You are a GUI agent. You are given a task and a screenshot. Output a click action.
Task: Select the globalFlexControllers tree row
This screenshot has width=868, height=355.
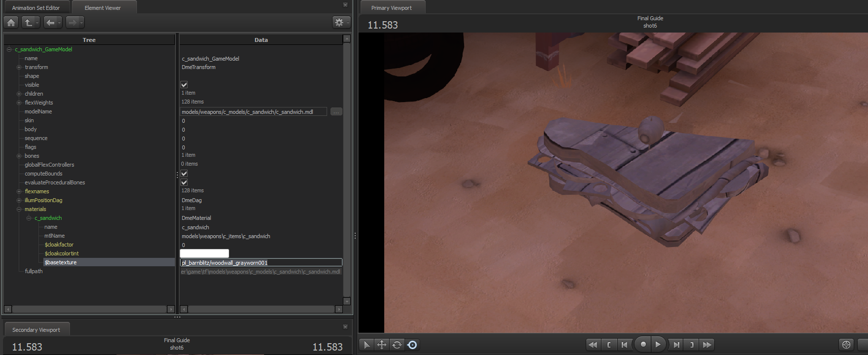tap(50, 165)
